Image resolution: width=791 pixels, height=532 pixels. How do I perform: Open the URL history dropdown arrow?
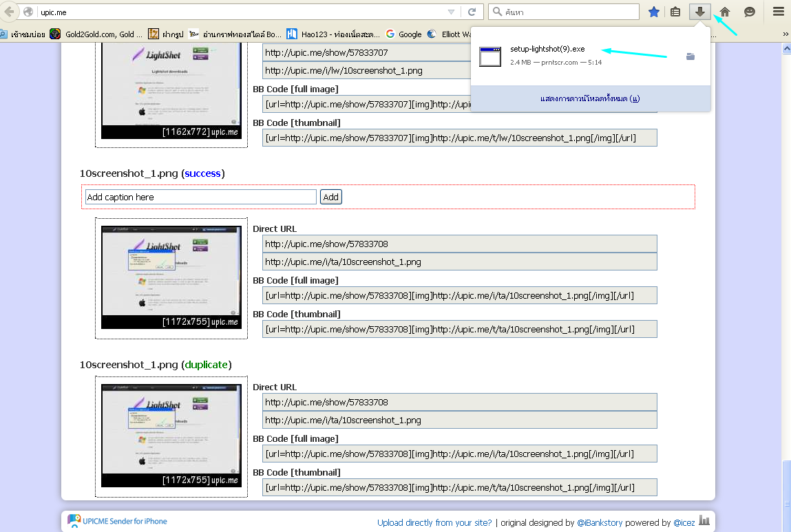tap(451, 12)
